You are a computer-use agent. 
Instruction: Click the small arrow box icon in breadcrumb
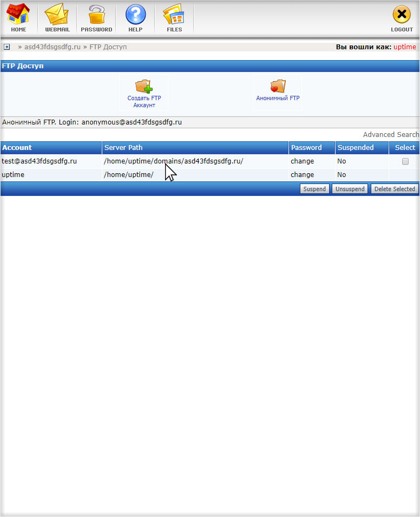pyautogui.click(x=6, y=47)
